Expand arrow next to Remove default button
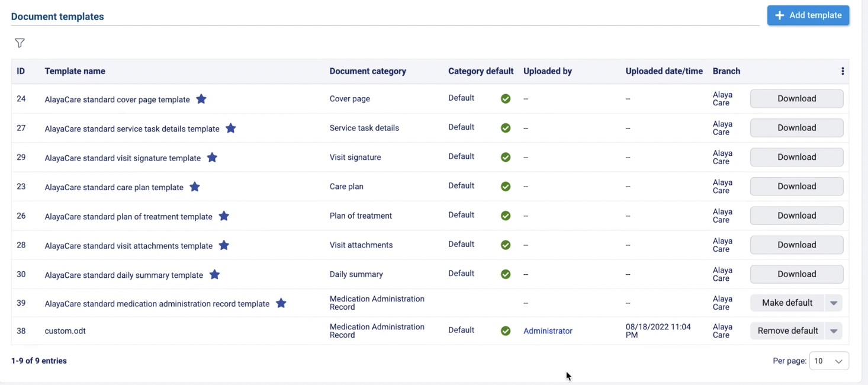 pos(834,331)
